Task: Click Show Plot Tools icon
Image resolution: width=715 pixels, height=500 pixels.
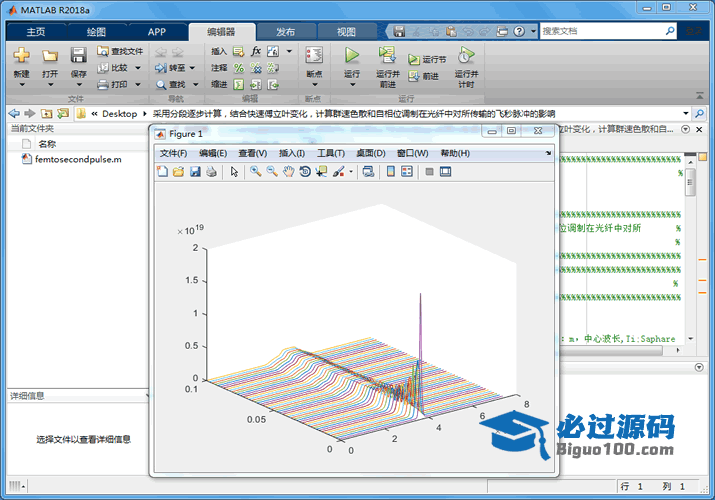Action: point(446,171)
